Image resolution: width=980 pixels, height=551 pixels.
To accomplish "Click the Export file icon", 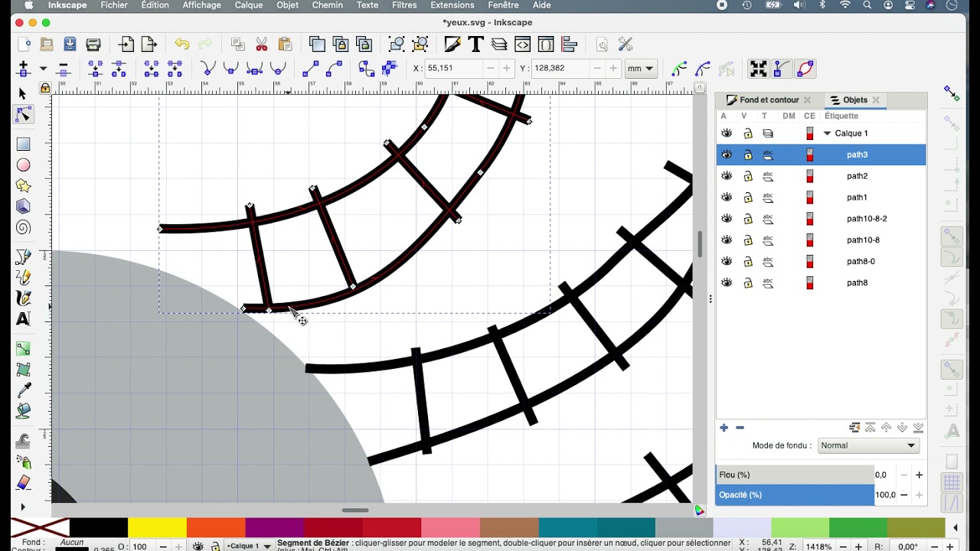I will tap(149, 44).
